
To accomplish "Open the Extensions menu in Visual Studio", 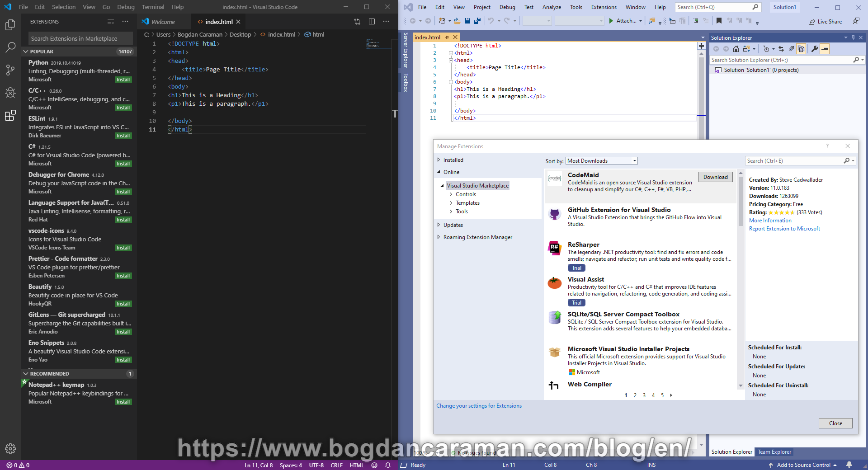I will point(604,7).
